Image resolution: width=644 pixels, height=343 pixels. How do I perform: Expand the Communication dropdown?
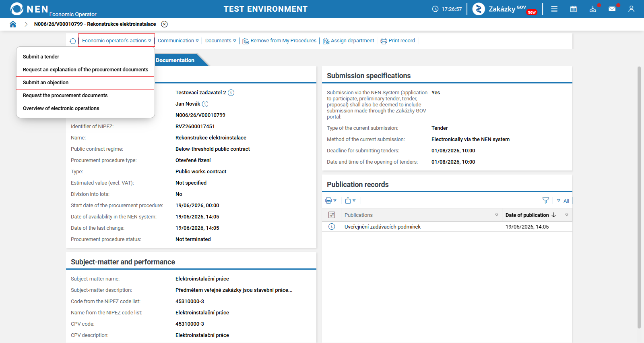178,41
